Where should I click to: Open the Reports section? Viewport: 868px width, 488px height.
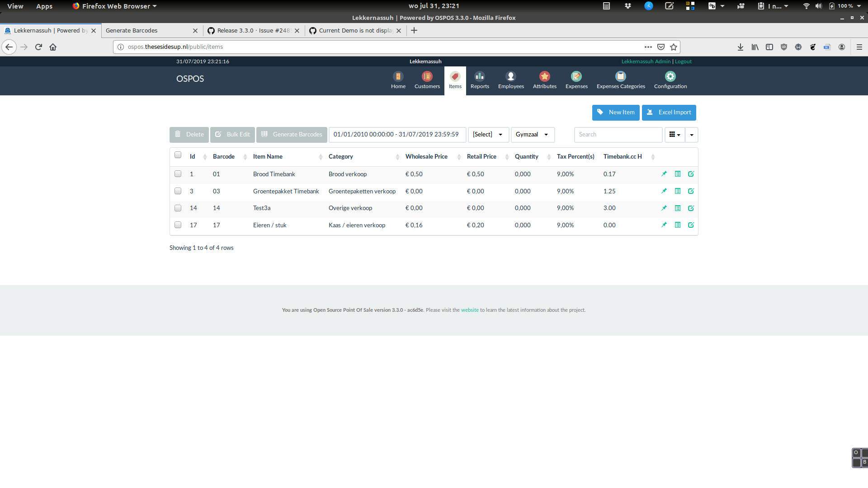[479, 80]
